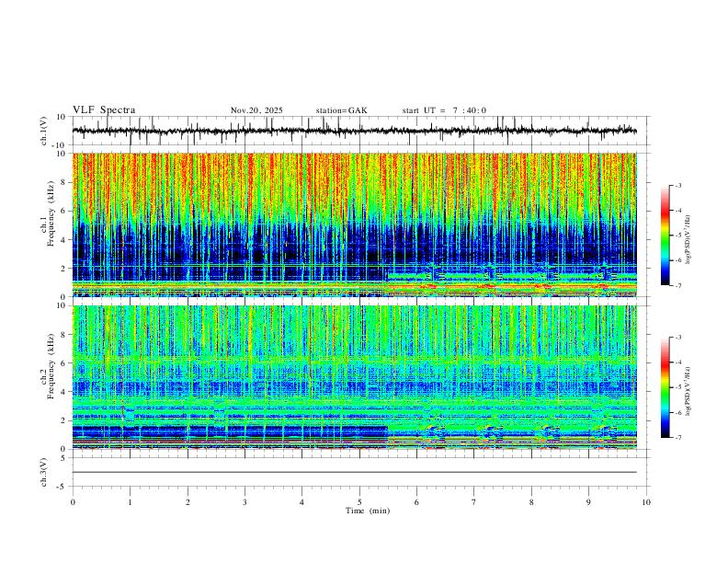Image resolution: width=728 pixels, height=563 pixels.
Task: Click the ch.1 spectrogram color scale bar
Action: 665,236
